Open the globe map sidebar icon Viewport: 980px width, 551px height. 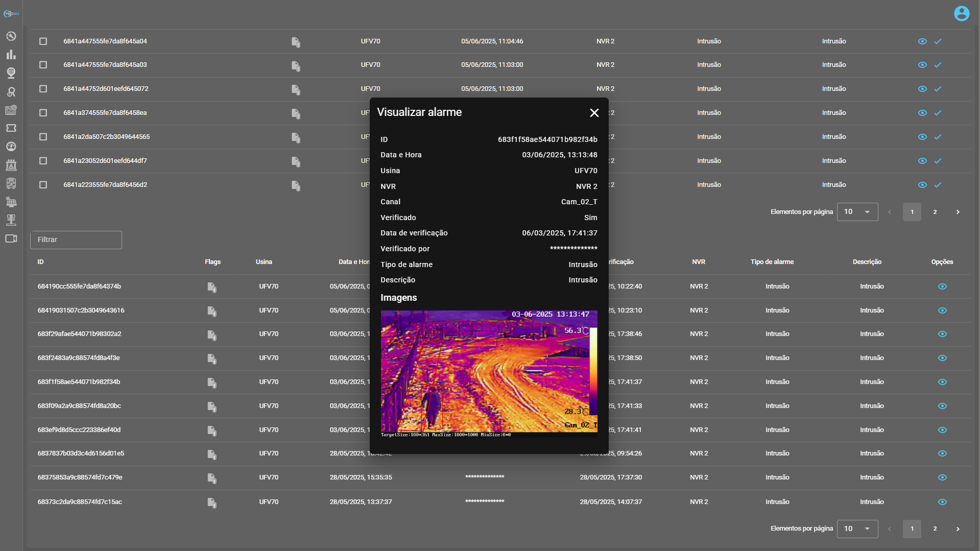pyautogui.click(x=11, y=73)
